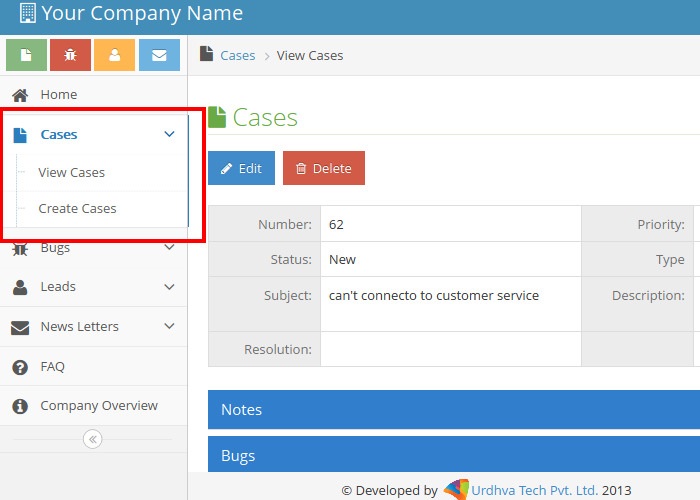Expand the News Letters menu chevron
This screenshot has width=700, height=500.
coord(169,327)
